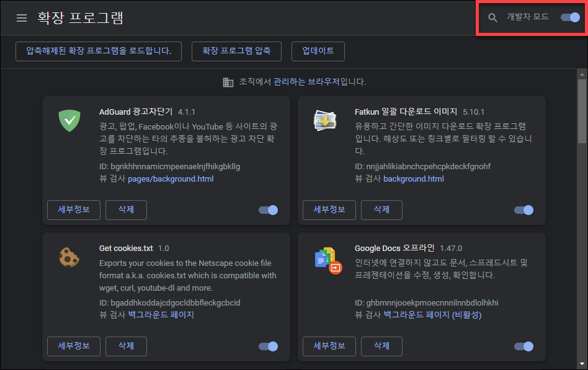
Task: Disable 개발자 모드 toggle
Action: click(x=569, y=18)
